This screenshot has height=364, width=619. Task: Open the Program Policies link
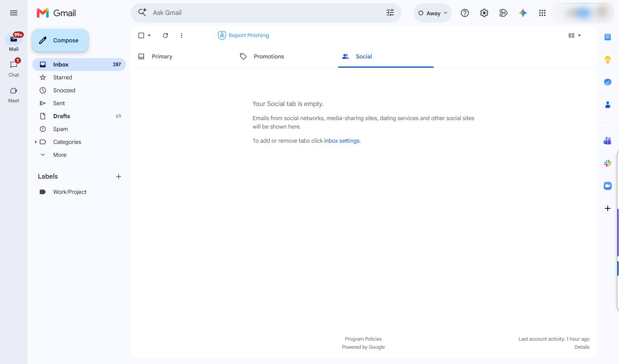[x=363, y=339]
